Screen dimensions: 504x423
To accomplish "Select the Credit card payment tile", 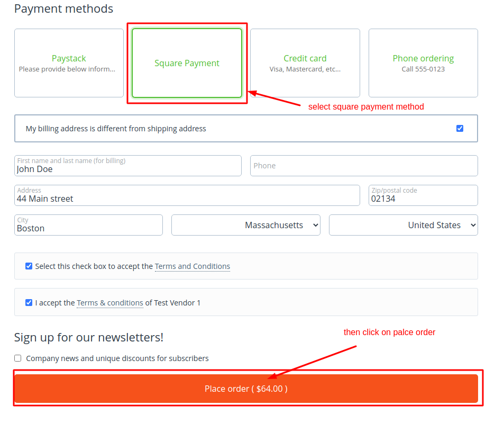I will click(x=305, y=63).
